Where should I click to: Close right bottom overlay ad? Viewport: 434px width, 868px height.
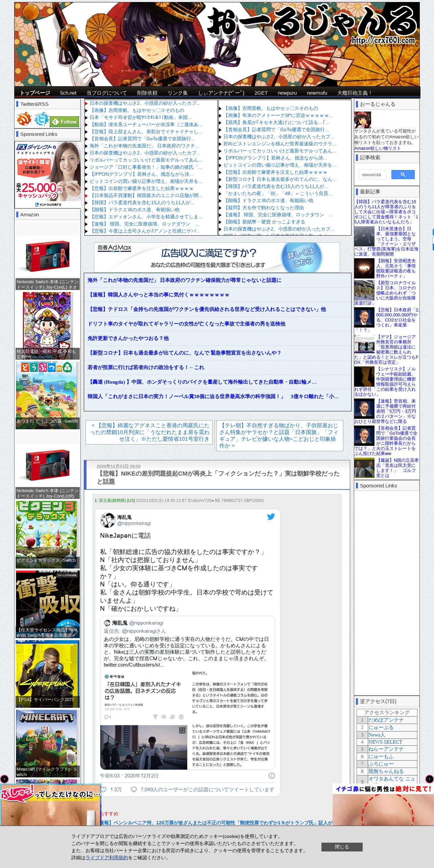[x=429, y=779]
